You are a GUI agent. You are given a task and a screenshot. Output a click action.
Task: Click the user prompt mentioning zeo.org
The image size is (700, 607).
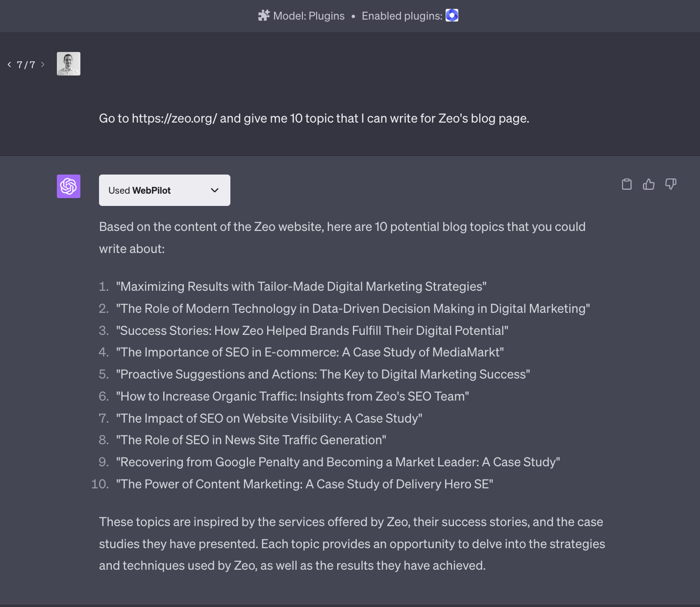(314, 119)
